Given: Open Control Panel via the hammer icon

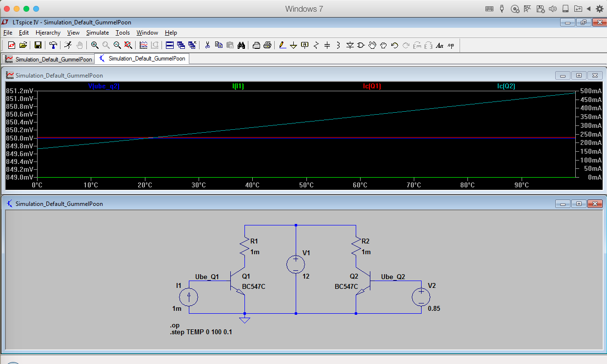Looking at the screenshot, I should pyautogui.click(x=53, y=45).
